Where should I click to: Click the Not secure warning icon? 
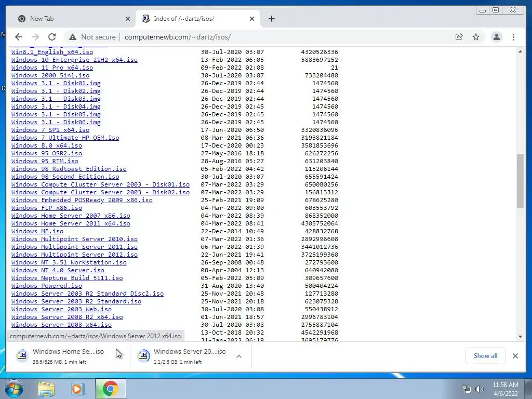pos(73,37)
